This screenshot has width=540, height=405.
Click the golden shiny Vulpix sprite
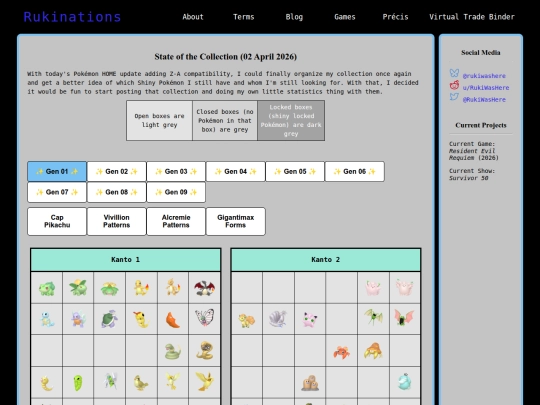point(247,320)
